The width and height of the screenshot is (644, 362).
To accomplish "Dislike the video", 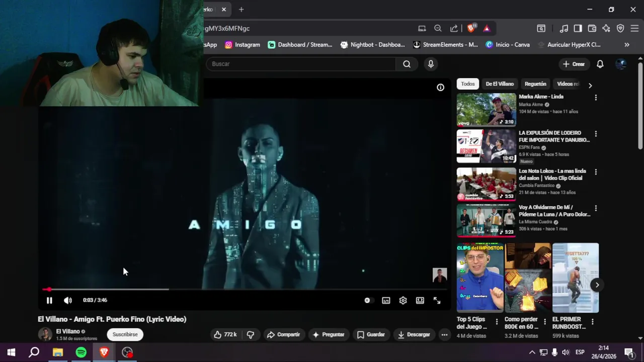I will [x=251, y=334].
